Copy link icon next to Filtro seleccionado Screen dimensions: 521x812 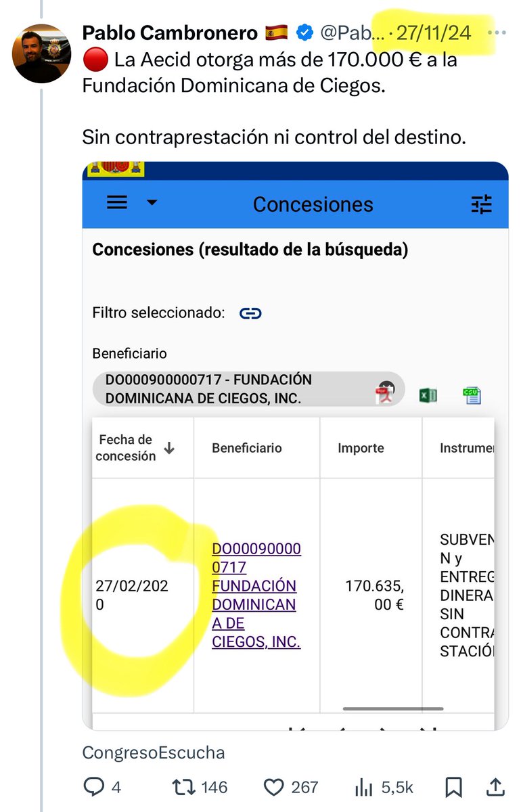click(250, 313)
